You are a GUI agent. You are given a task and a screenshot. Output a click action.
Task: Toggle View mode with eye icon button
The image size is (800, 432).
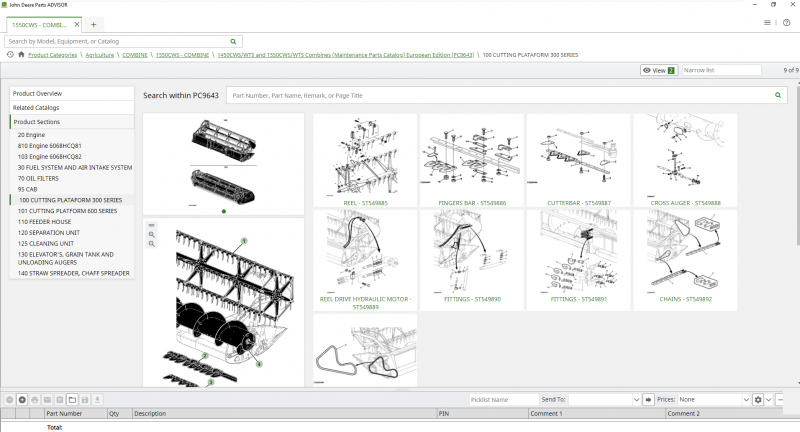click(659, 70)
